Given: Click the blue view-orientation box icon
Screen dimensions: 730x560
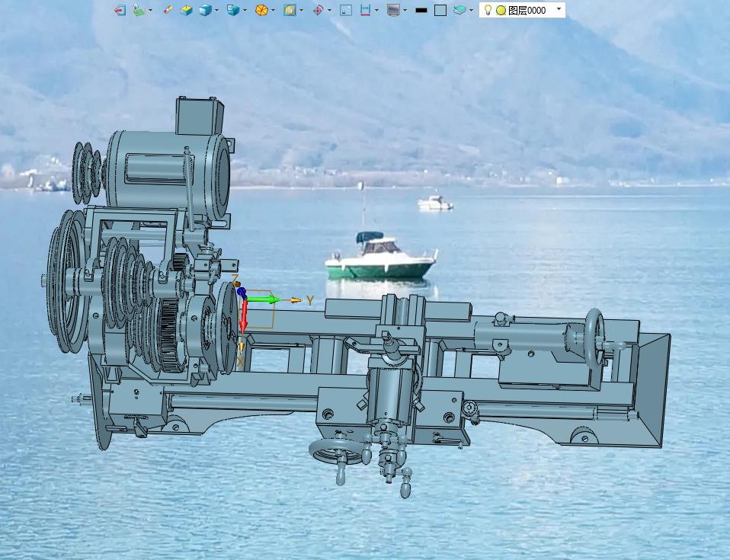Looking at the screenshot, I should pyautogui.click(x=232, y=10).
